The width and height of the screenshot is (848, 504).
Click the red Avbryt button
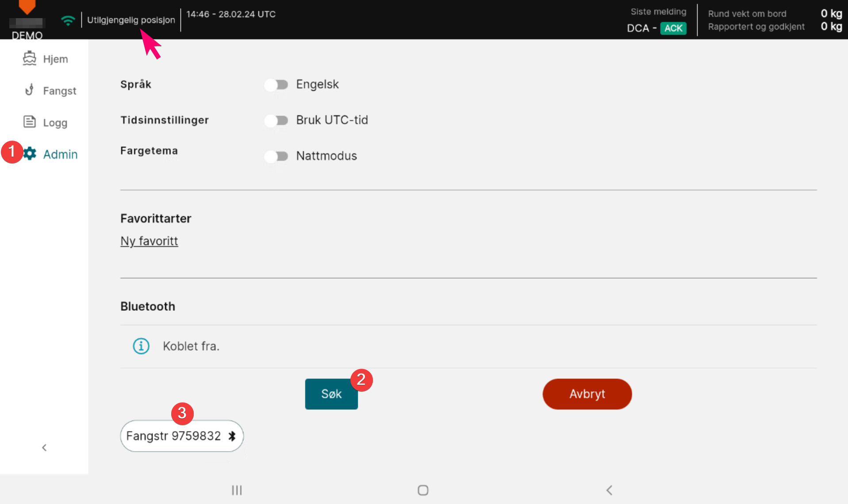point(587,394)
